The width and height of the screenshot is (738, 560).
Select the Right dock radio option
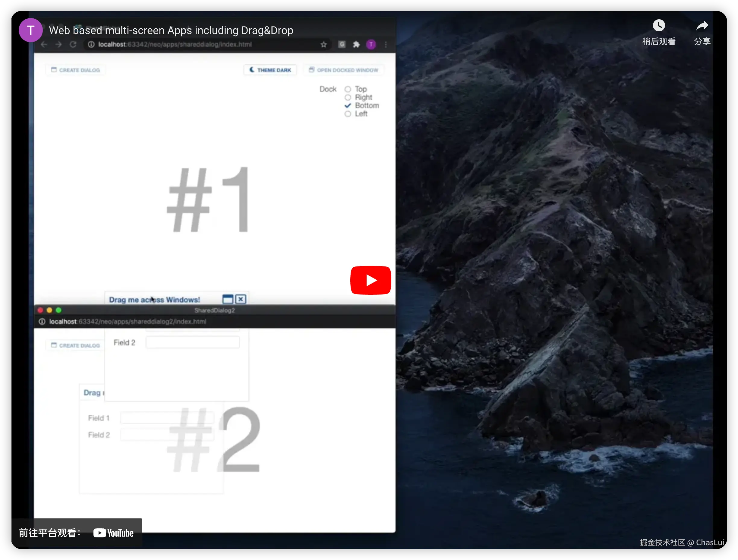click(x=348, y=97)
